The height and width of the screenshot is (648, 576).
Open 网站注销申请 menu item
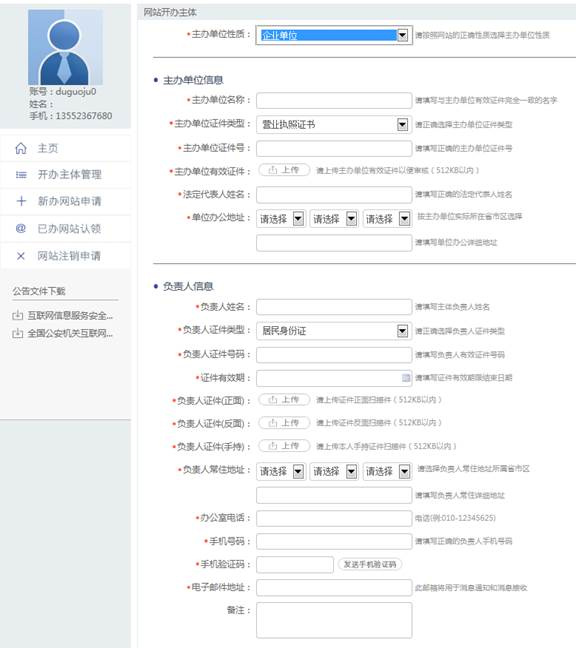click(x=66, y=256)
